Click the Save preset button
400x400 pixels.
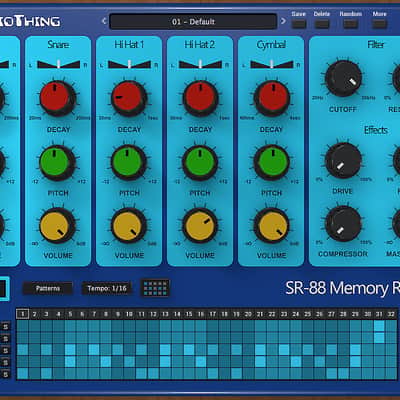tap(299, 24)
